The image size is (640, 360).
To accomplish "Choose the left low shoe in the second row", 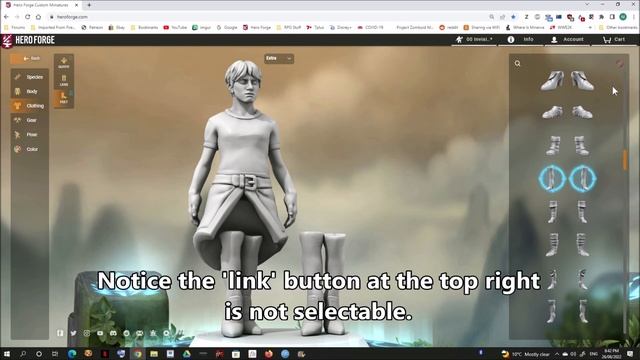I will pyautogui.click(x=553, y=112).
